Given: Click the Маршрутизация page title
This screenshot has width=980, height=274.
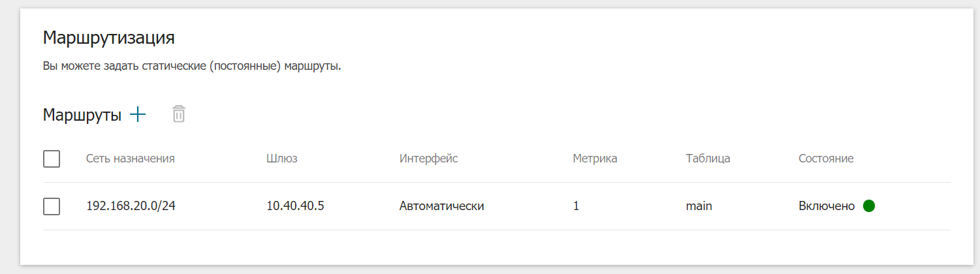Looking at the screenshot, I should point(109,38).
